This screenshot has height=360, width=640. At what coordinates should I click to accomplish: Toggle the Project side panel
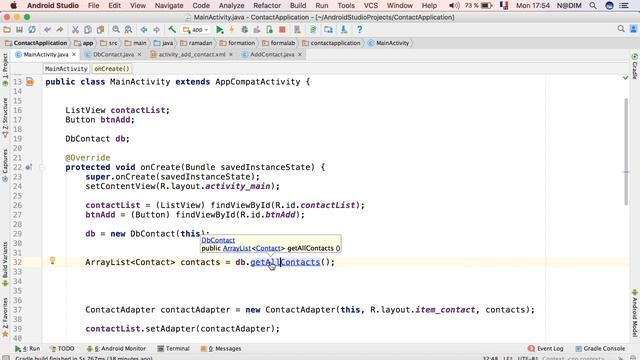tap(5, 70)
